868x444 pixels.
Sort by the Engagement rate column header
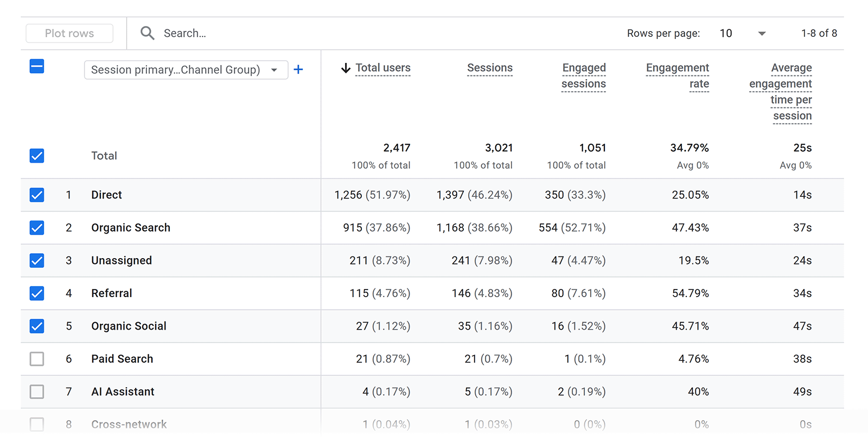point(678,76)
